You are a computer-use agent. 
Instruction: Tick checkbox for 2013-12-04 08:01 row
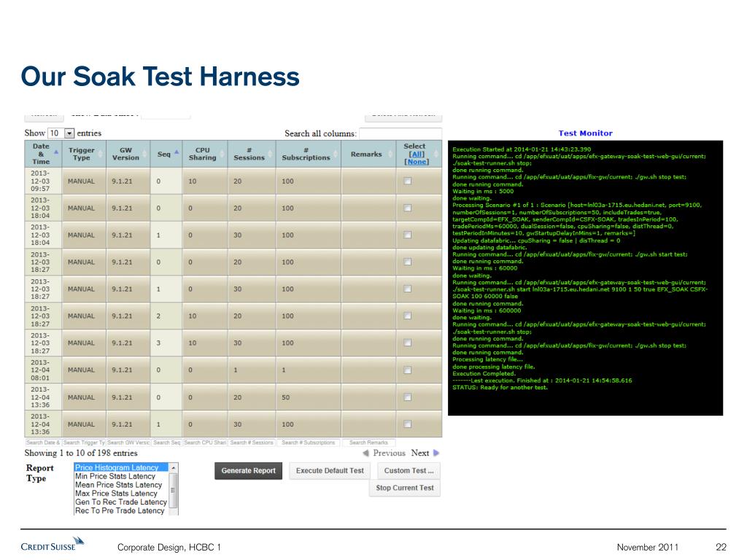[x=407, y=370]
